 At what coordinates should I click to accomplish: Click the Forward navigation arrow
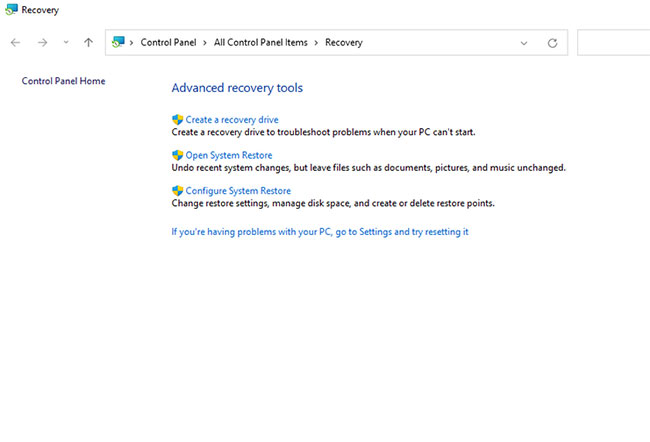tap(42, 42)
